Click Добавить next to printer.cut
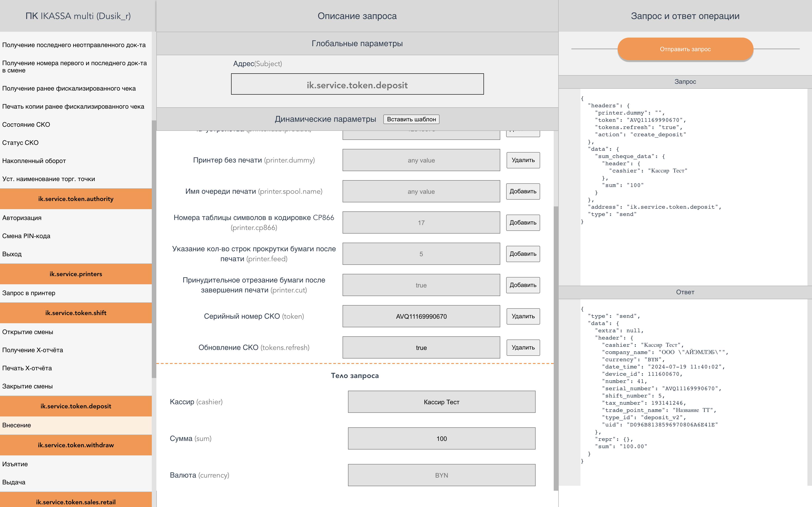The width and height of the screenshot is (812, 507). coord(523,285)
